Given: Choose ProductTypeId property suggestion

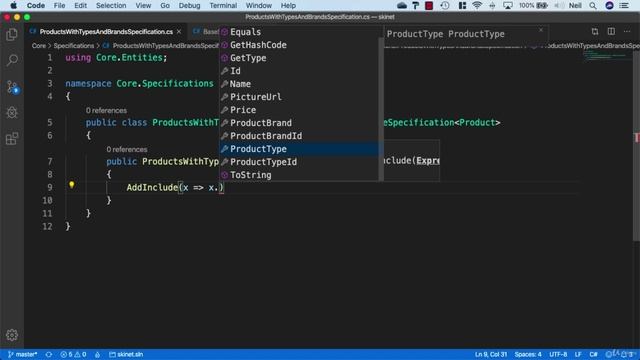Looking at the screenshot, I should pos(299,162).
